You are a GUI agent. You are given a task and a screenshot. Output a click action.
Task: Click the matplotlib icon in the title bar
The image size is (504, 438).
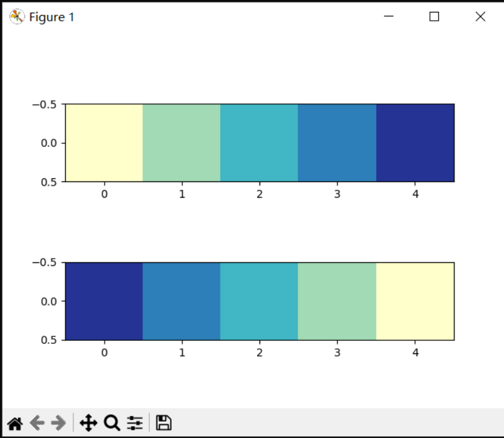pyautogui.click(x=17, y=17)
